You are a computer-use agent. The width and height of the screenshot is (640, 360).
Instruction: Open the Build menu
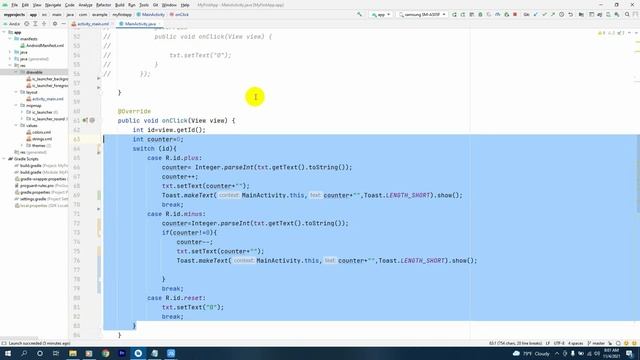[x=120, y=5]
